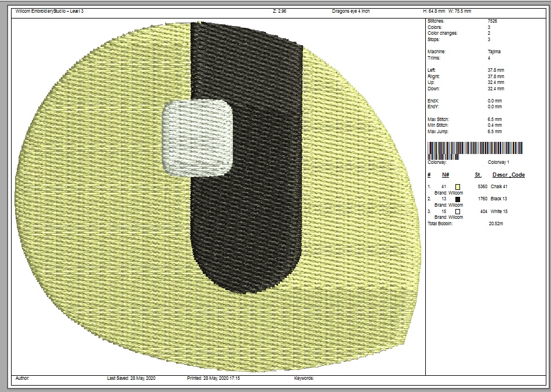This screenshot has width=551, height=392.
Task: Click the stitch count 404 for White
Action: [484, 211]
